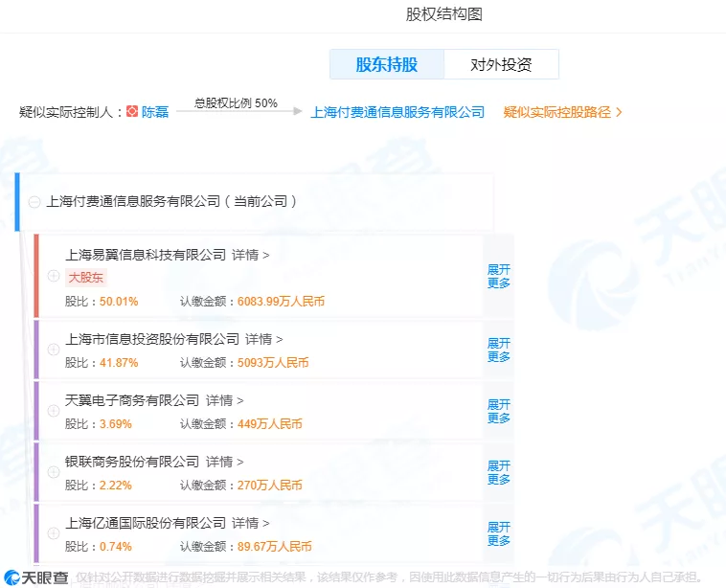
Task: Open 上海付费通信息服务有限公司 link in controller row
Action: 397,112
